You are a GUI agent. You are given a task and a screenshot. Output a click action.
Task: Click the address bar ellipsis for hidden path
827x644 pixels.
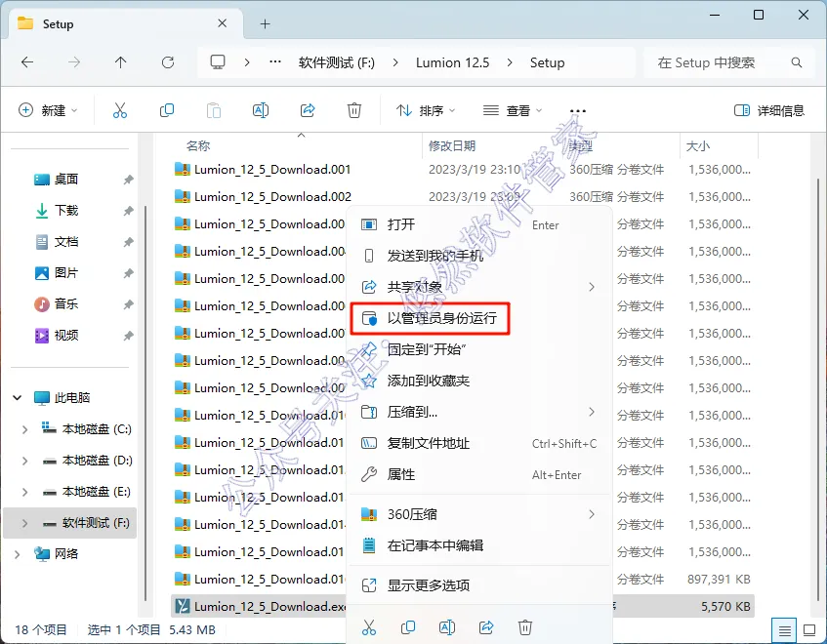tap(274, 62)
